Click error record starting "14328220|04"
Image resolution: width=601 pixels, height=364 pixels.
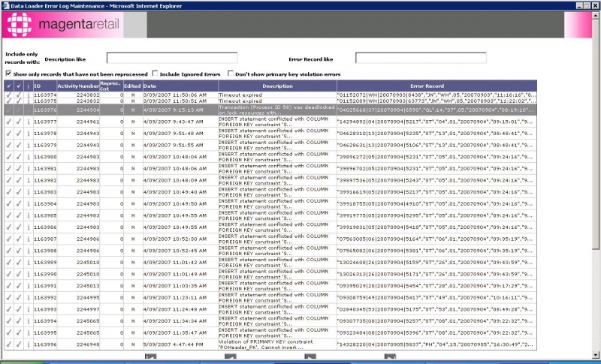[x=435, y=344]
